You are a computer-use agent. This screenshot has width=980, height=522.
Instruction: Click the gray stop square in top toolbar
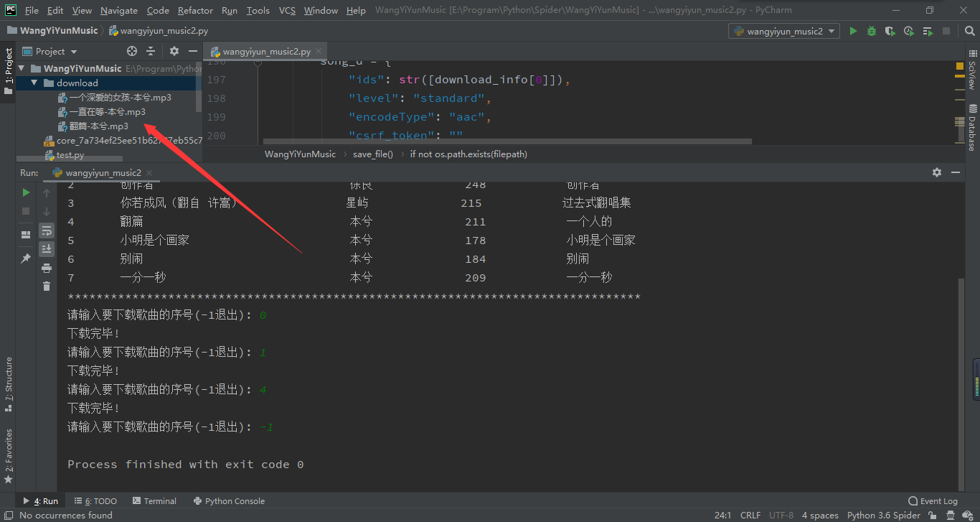[x=946, y=31]
